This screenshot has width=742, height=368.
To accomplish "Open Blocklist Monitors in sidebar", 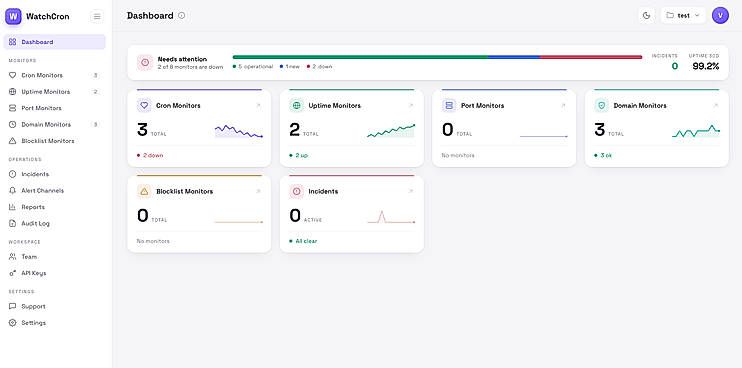I will click(x=54, y=141).
